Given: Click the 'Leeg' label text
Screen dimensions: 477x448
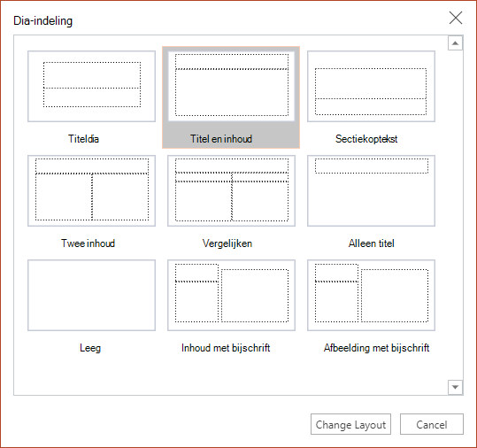Looking at the screenshot, I should 90,348.
